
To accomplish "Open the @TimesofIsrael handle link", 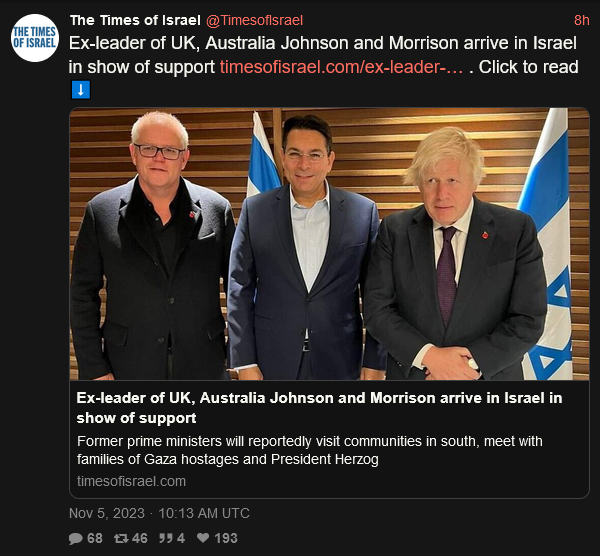I will tap(254, 20).
